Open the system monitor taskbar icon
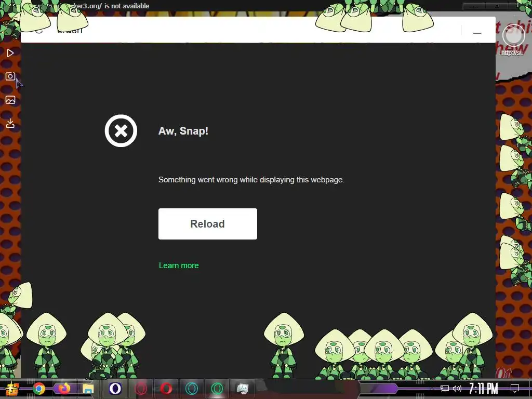Viewport: 532px width, 399px height. [x=242, y=389]
